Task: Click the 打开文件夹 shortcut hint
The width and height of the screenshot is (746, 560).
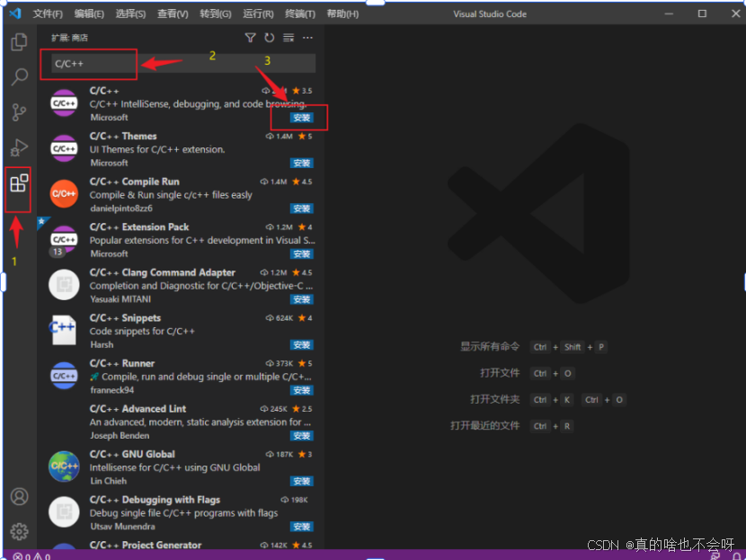Action: 495,399
